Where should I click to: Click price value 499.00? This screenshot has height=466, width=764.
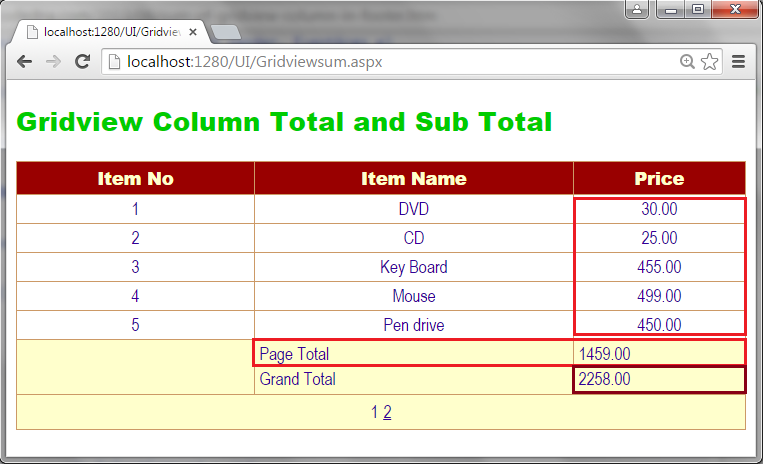(x=659, y=296)
